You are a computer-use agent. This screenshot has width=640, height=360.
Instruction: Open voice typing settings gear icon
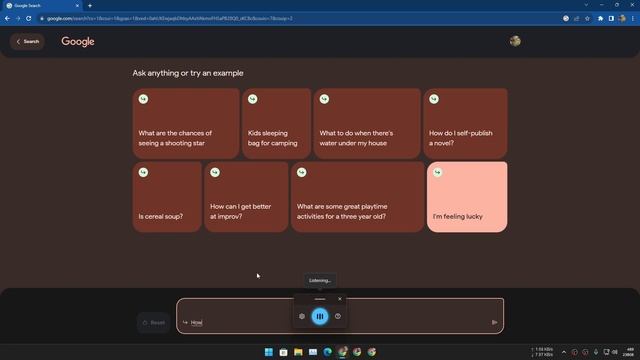pyautogui.click(x=302, y=316)
